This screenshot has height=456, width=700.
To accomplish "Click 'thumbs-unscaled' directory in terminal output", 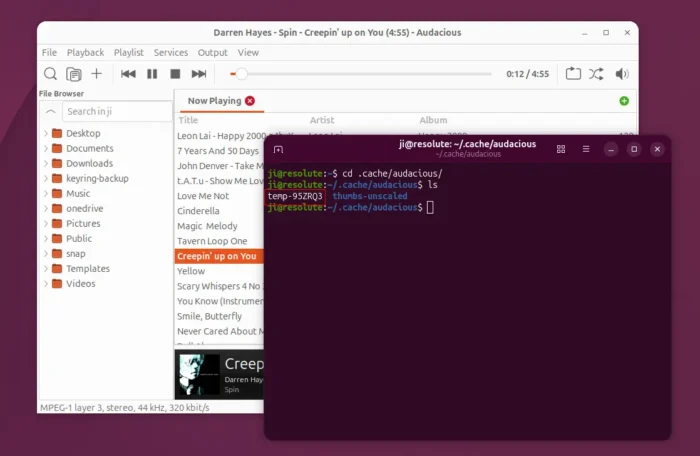I will point(370,196).
